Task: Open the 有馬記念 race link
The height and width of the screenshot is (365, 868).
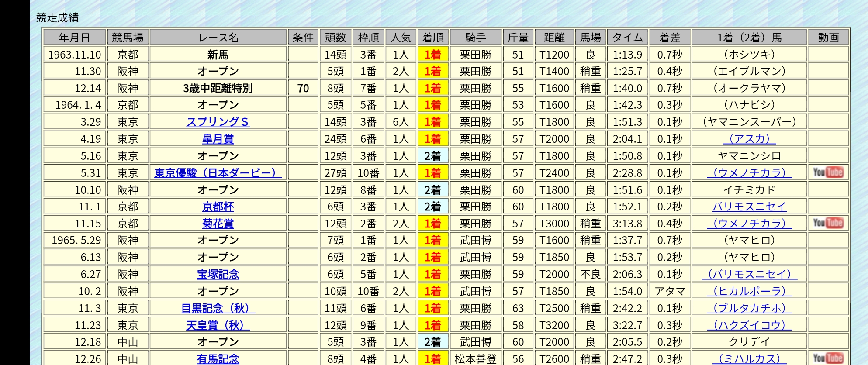Action: [218, 359]
